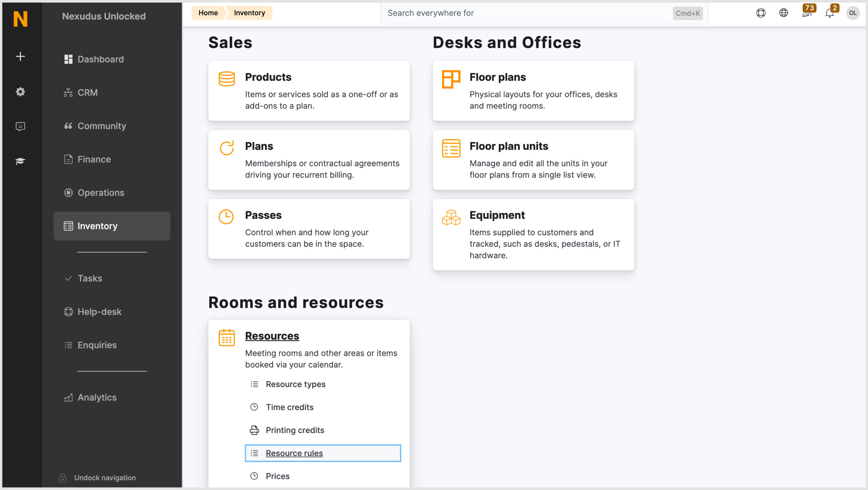The height and width of the screenshot is (490, 868).
Task: Open the Equipment title link
Action: [x=497, y=215]
